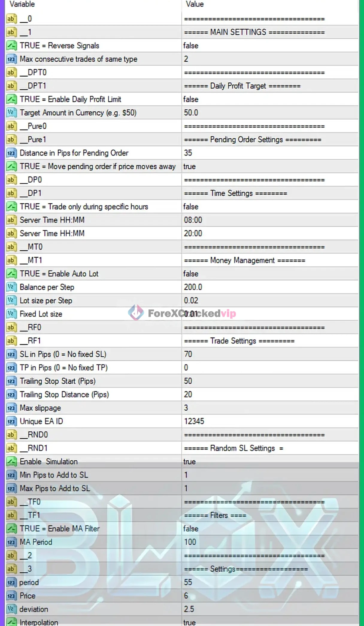Viewport: 364px width, 626px height.
Task: Click the Variable column header
Action: click(22, 4)
